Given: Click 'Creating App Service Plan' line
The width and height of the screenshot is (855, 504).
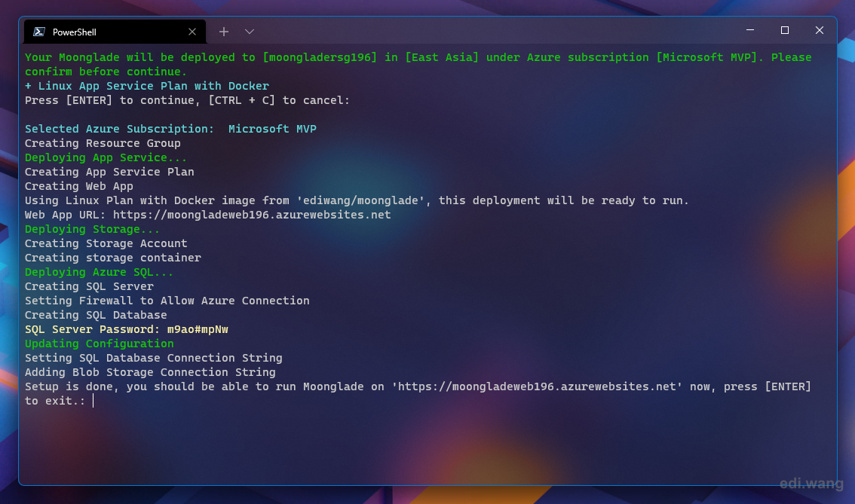Looking at the screenshot, I should [x=109, y=172].
